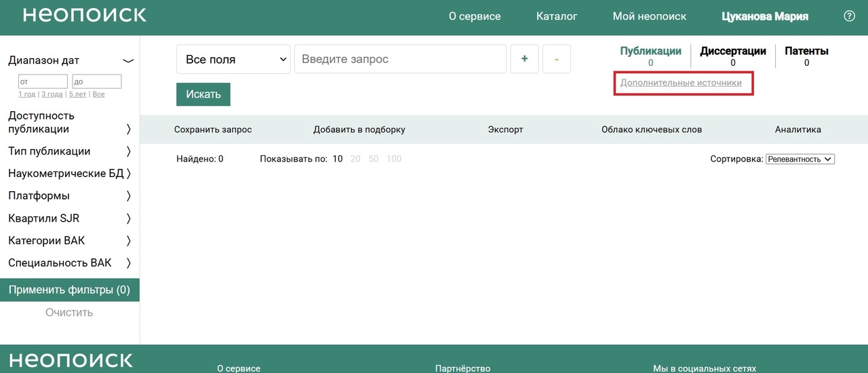868x373 pixels.
Task: Expand Доступность публикации filter
Action: [128, 129]
